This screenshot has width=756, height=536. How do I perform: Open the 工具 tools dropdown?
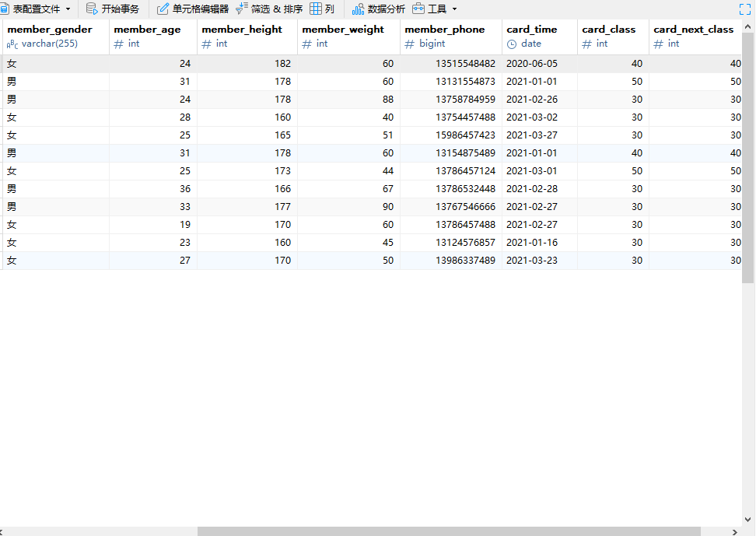(435, 9)
